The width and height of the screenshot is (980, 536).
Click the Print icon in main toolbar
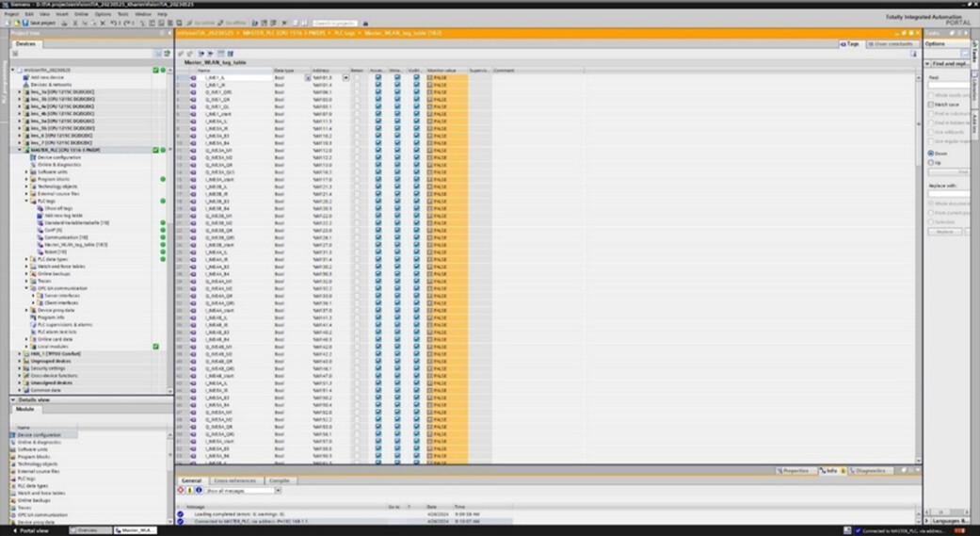pyautogui.click(x=64, y=23)
